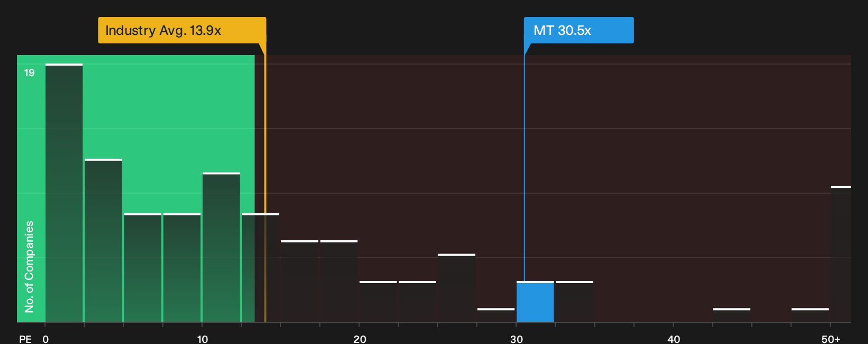Click the No. of Companies axis label

pos(29,266)
